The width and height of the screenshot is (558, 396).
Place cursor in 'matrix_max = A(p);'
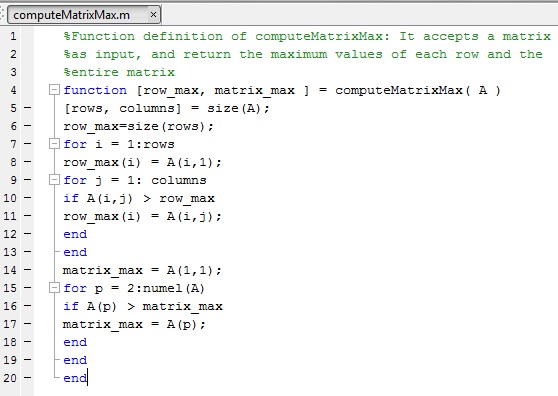point(134,324)
